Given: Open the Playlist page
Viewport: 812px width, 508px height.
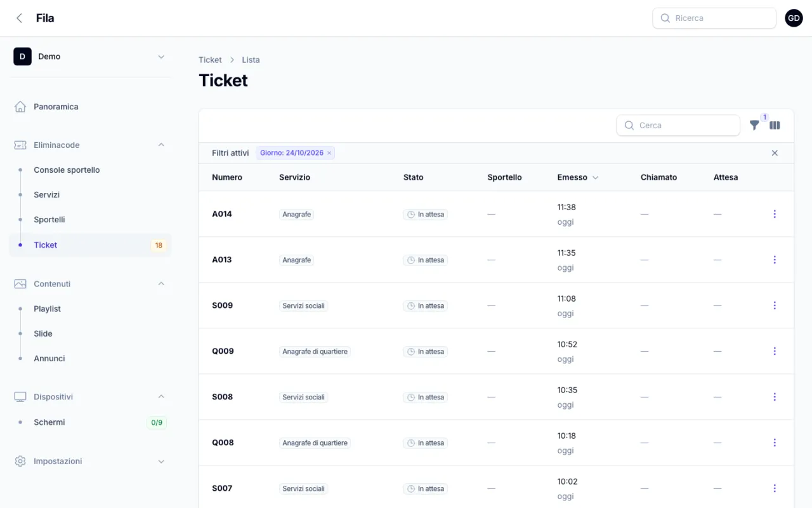Looking at the screenshot, I should [x=90, y=309].
